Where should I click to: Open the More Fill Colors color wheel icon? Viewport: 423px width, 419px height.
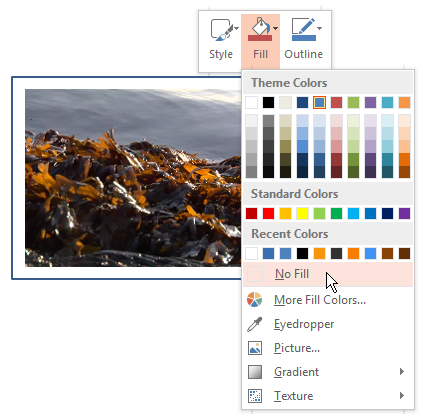pos(255,299)
